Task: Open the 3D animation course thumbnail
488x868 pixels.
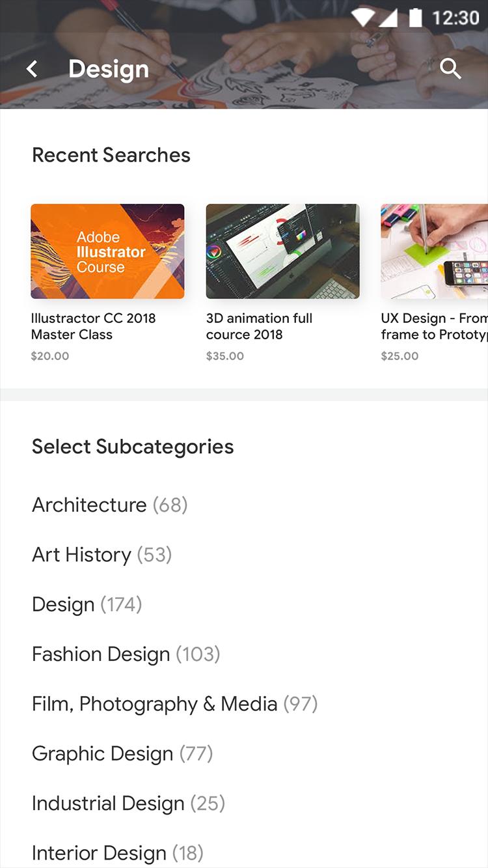Action: pos(282,251)
